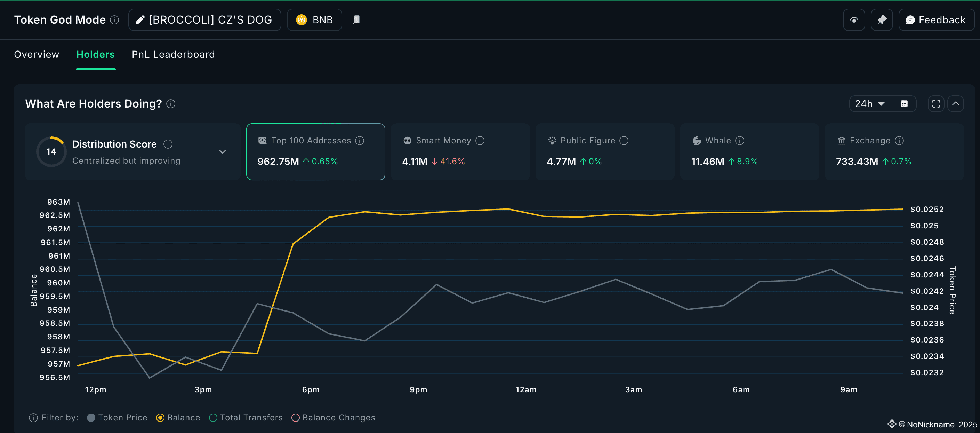Click info icon next to Smart Money

480,141
